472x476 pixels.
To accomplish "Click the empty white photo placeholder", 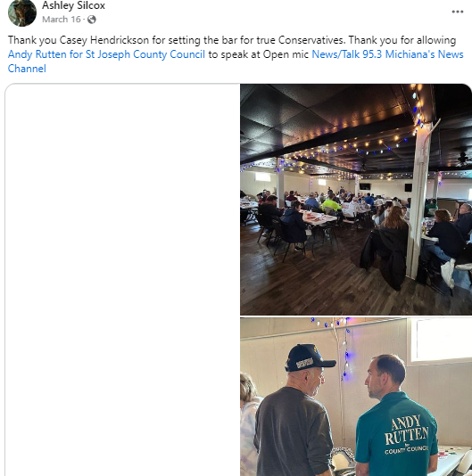I will pyautogui.click(x=122, y=280).
